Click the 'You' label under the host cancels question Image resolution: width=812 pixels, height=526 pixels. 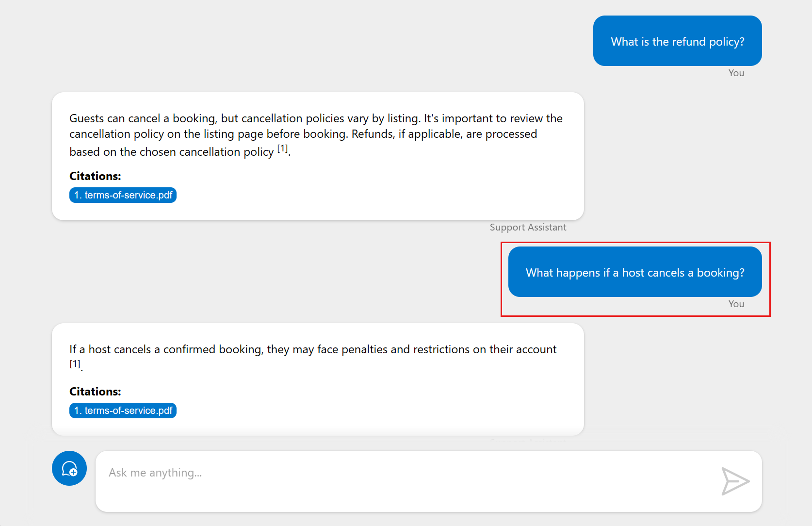(736, 304)
